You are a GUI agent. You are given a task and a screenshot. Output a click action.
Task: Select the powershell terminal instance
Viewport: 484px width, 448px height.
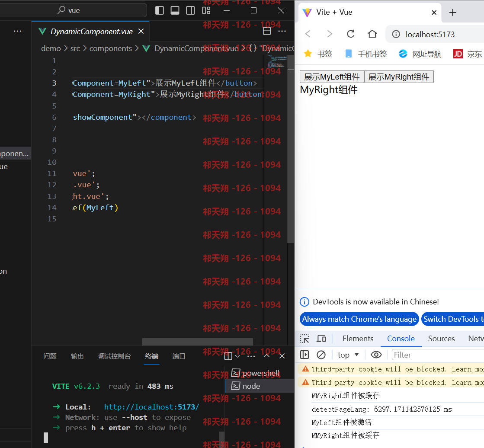click(x=260, y=373)
